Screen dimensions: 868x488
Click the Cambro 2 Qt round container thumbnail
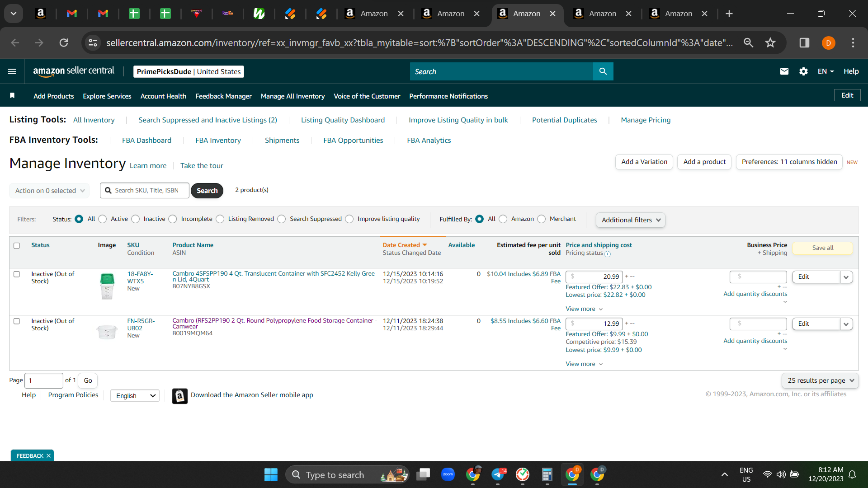[107, 332]
